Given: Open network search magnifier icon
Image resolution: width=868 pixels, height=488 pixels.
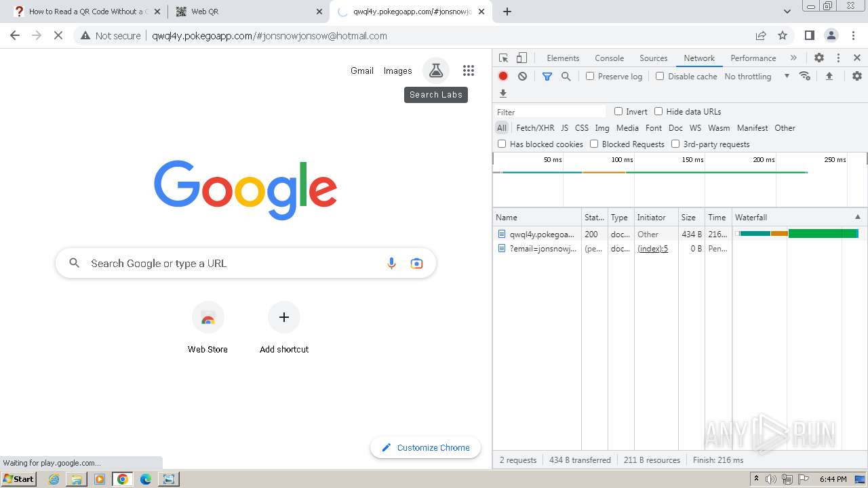Looking at the screenshot, I should (566, 77).
